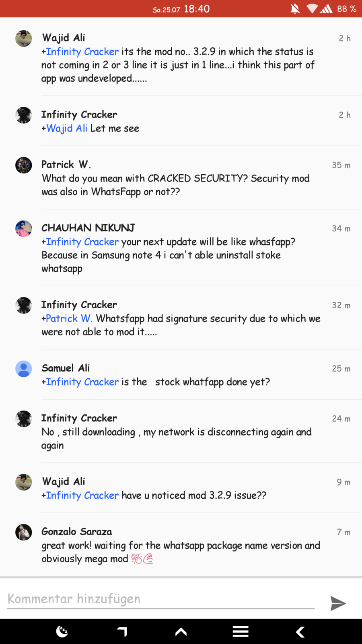Tap the Wi-Fi signal status icon
This screenshot has width=362, height=644.
312,9
